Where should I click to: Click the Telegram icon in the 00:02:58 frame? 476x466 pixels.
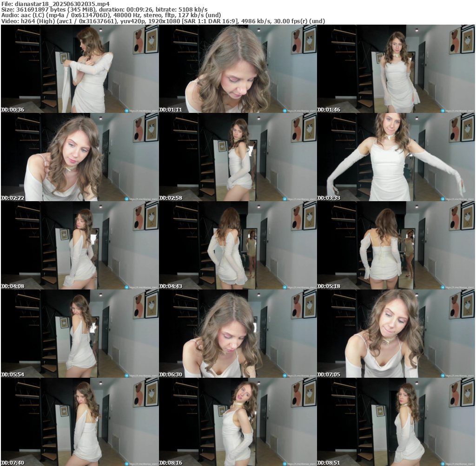coord(284,199)
